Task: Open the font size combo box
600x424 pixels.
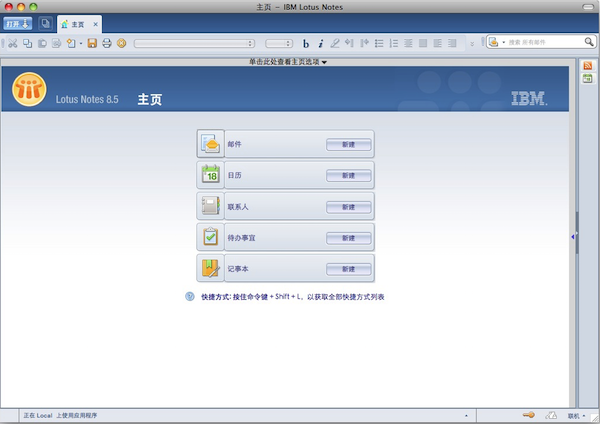Action: click(279, 44)
